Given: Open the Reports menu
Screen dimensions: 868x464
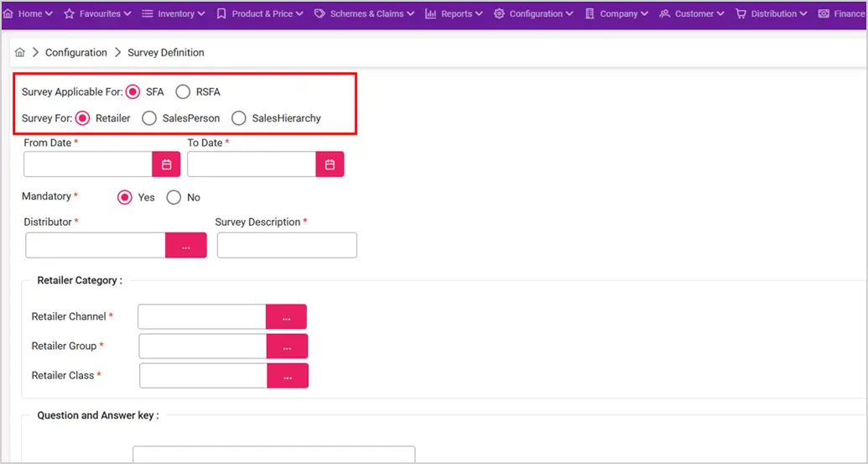Looking at the screenshot, I should (x=454, y=13).
